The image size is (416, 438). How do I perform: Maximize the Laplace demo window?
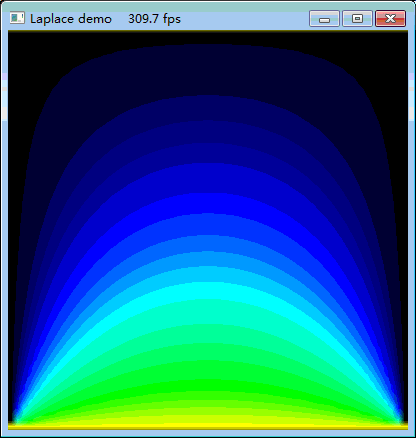pyautogui.click(x=357, y=19)
